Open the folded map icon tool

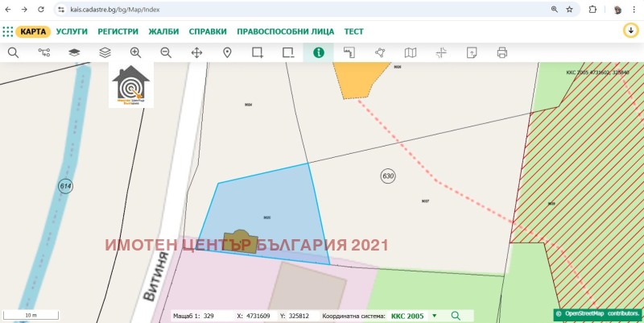click(x=411, y=52)
